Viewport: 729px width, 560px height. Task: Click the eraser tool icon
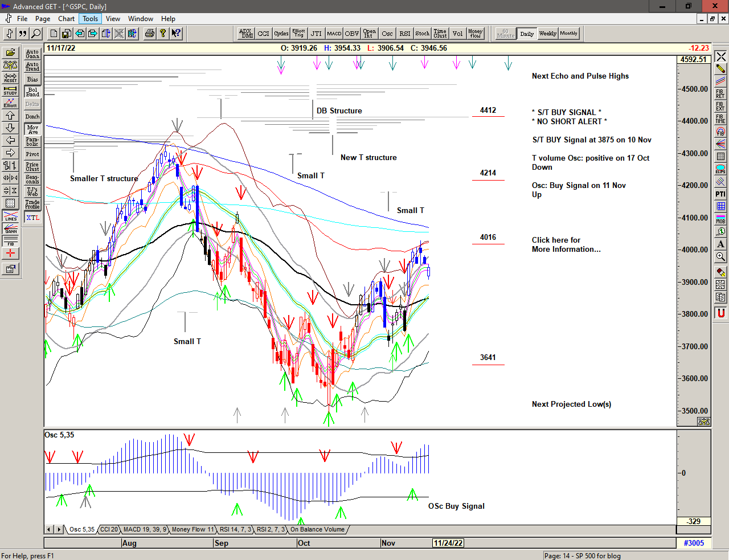point(720,272)
